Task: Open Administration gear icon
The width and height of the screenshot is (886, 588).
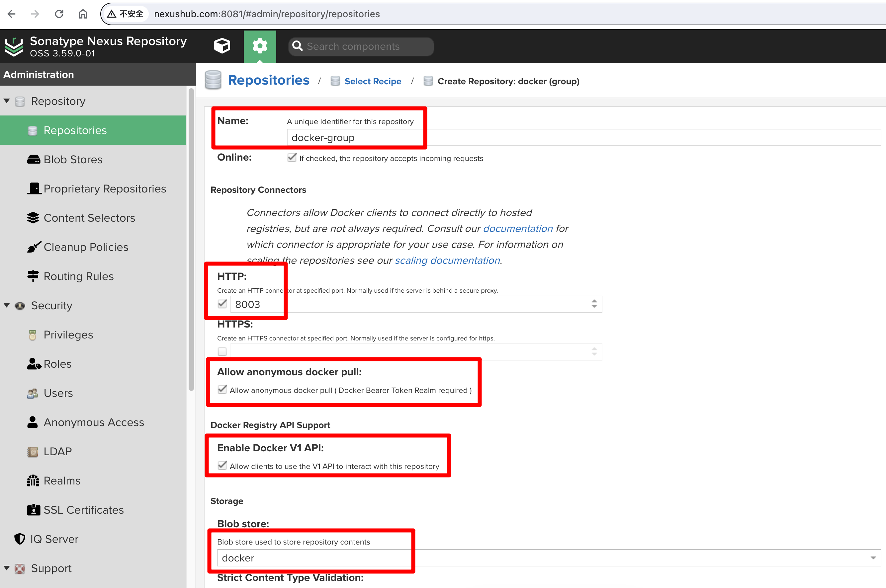Action: (x=260, y=46)
